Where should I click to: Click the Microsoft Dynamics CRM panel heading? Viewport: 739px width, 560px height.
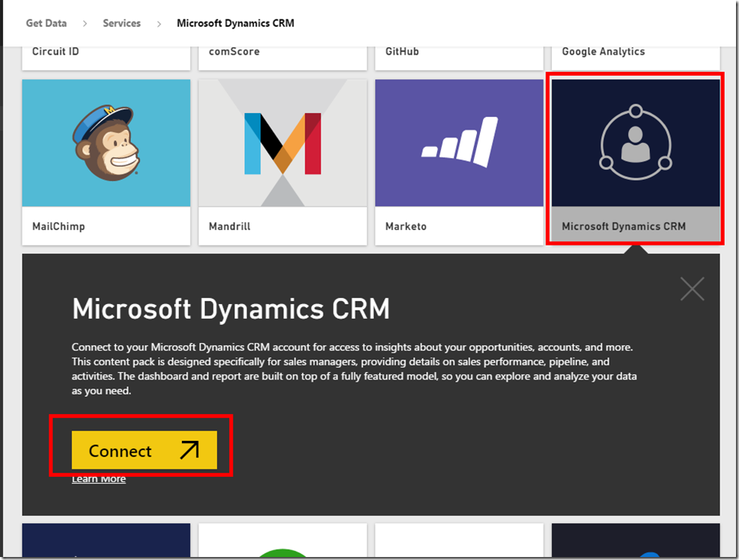[x=231, y=309]
